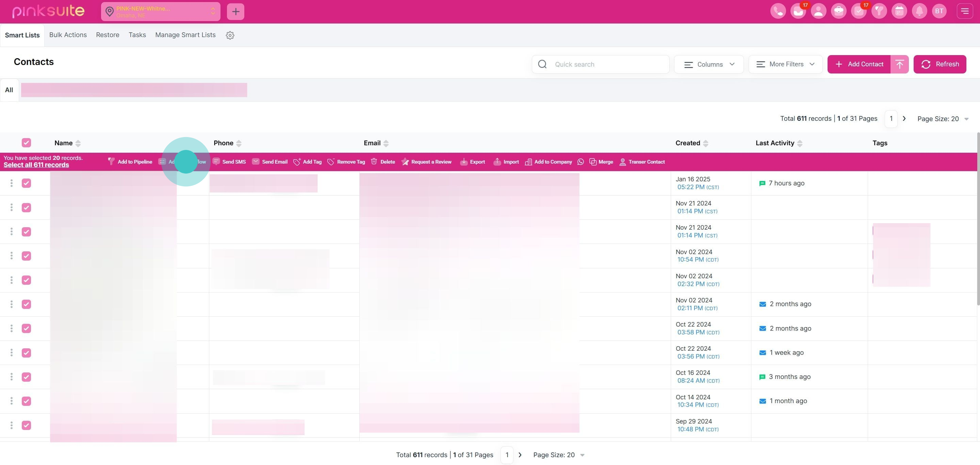Click the briefcase icon in header

pos(838,11)
